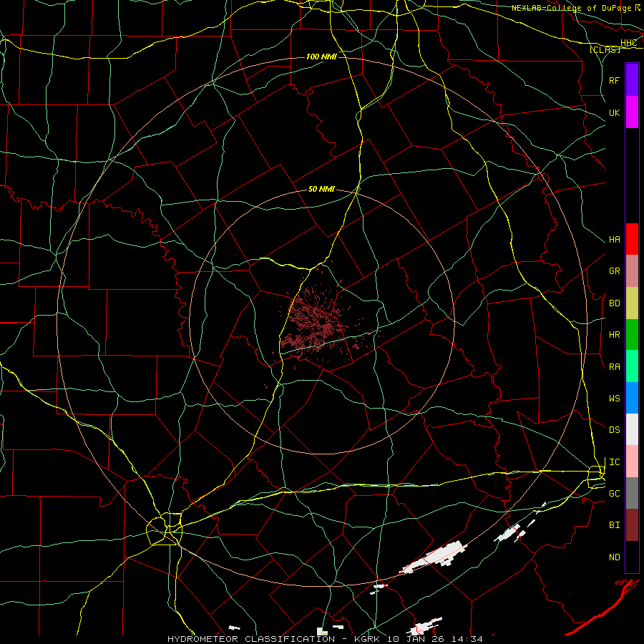Viewport: 644px width, 644px height.
Task: Click the BD legend label
Action: click(614, 303)
